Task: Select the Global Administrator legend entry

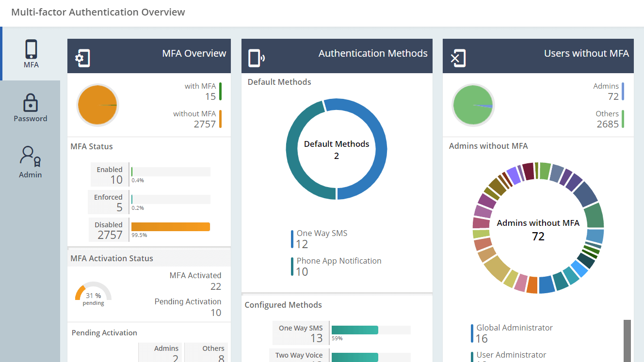Action: pos(514,328)
